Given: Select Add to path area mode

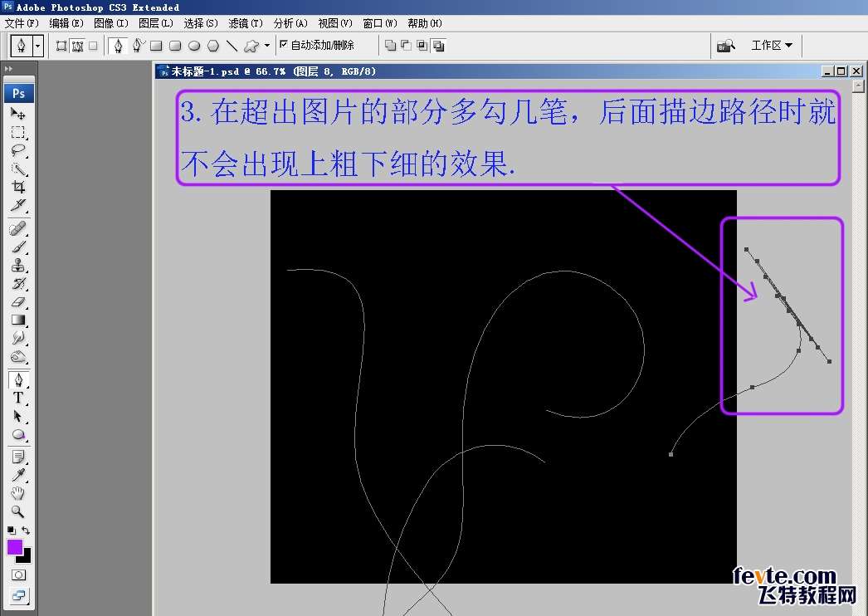Looking at the screenshot, I should pos(390,46).
